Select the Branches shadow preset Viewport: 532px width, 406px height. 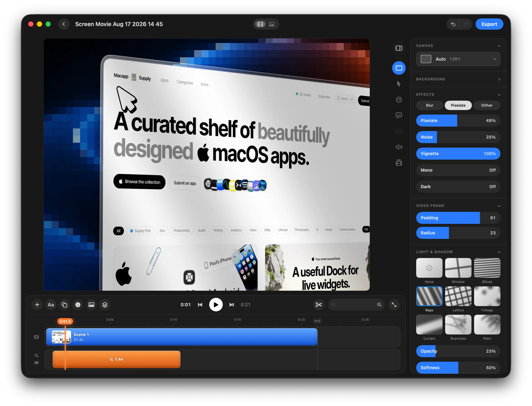coord(458,324)
